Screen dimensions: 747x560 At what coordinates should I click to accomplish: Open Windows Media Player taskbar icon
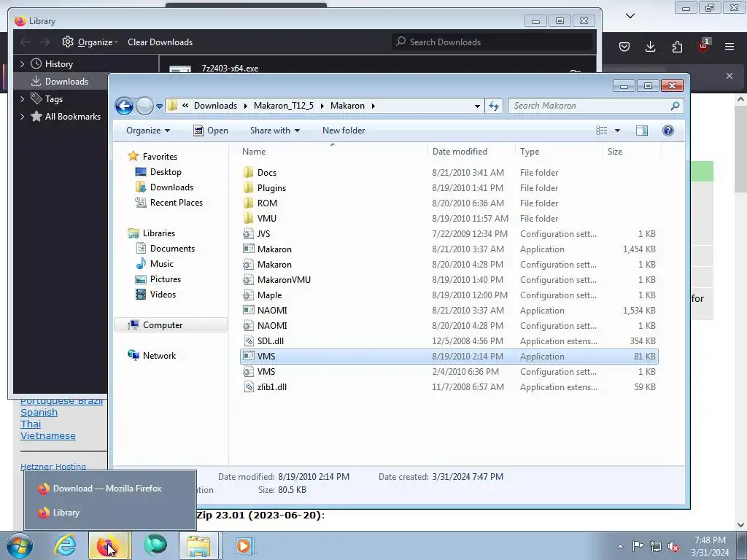(244, 545)
